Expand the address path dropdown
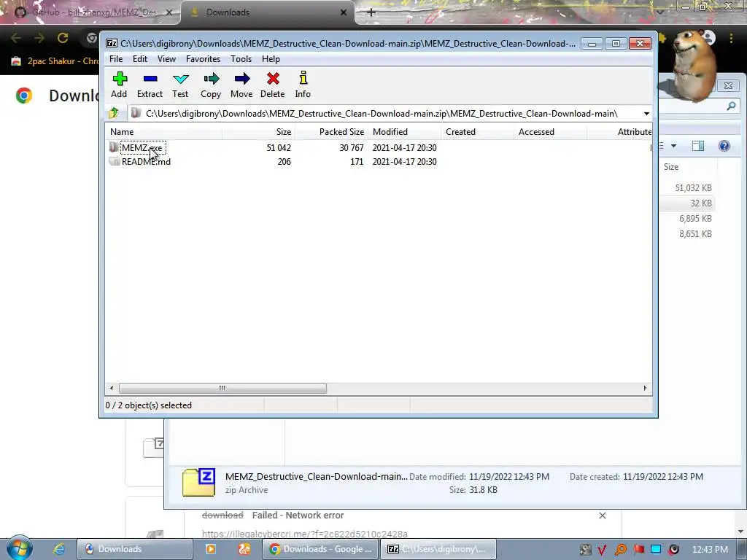Image resolution: width=747 pixels, height=560 pixels. click(646, 113)
